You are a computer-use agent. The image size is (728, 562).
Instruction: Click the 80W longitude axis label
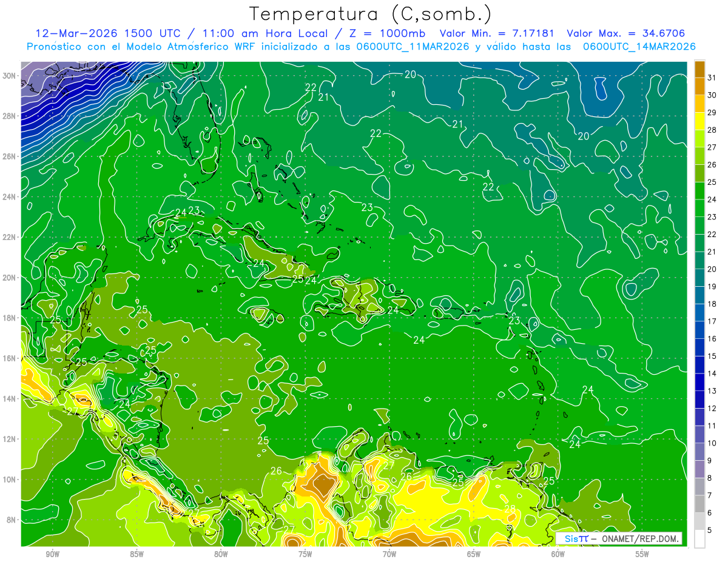(x=221, y=554)
